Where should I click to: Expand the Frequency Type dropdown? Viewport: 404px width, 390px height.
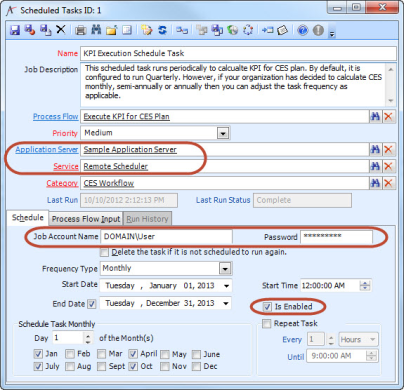(x=225, y=269)
